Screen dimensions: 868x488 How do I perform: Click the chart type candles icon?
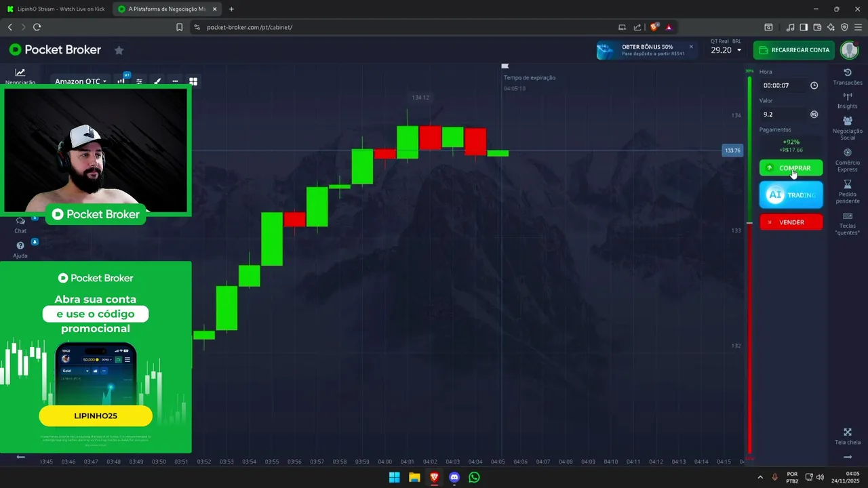click(x=121, y=81)
